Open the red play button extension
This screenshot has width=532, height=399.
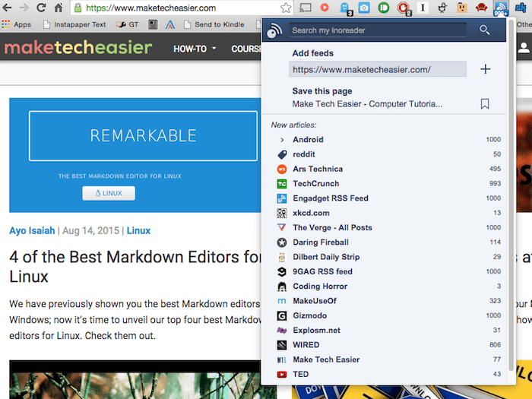point(325,8)
